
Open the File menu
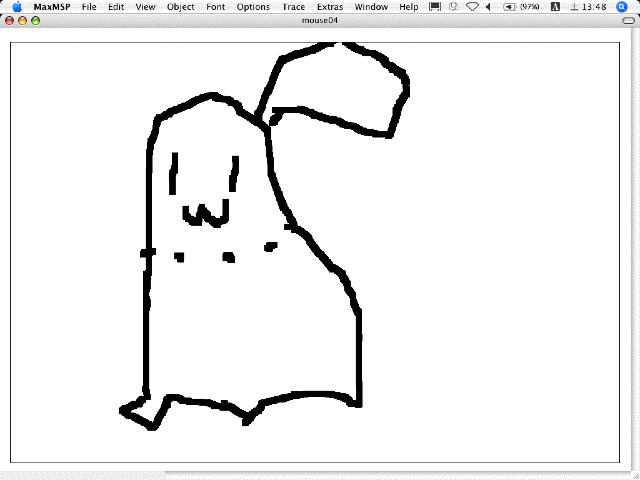click(x=90, y=7)
